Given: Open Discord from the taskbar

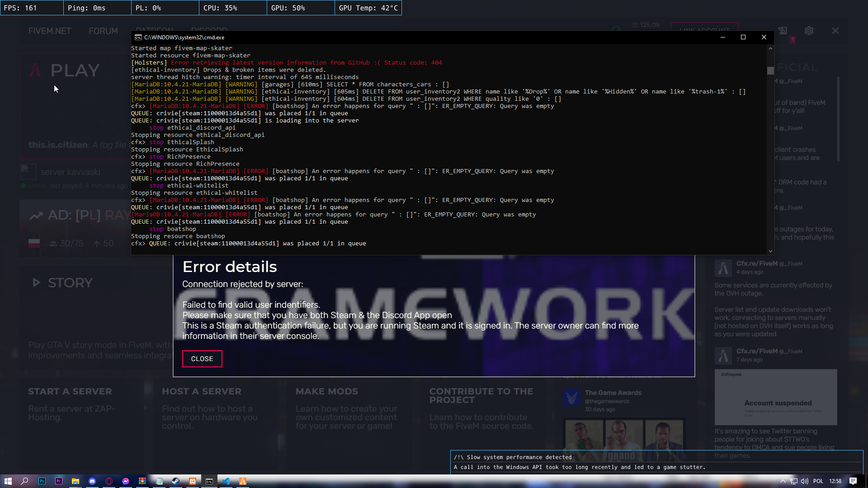Looking at the screenshot, I should (92, 481).
